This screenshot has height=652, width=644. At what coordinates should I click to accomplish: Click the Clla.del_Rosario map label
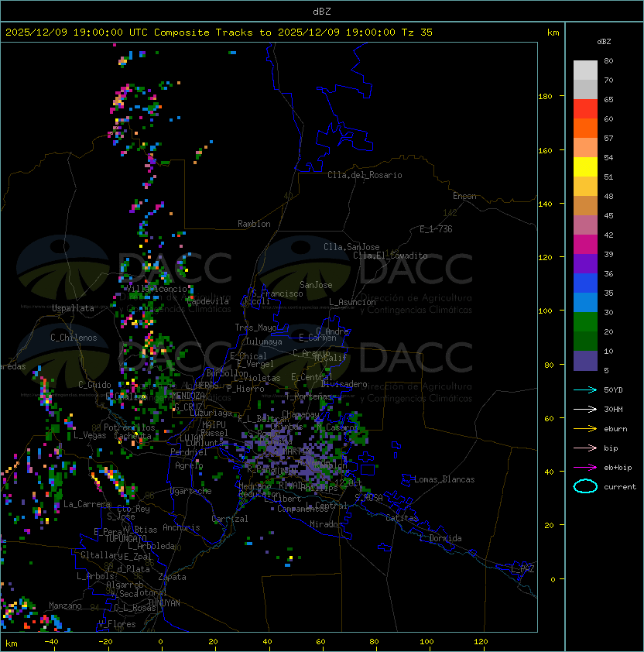coord(365,175)
